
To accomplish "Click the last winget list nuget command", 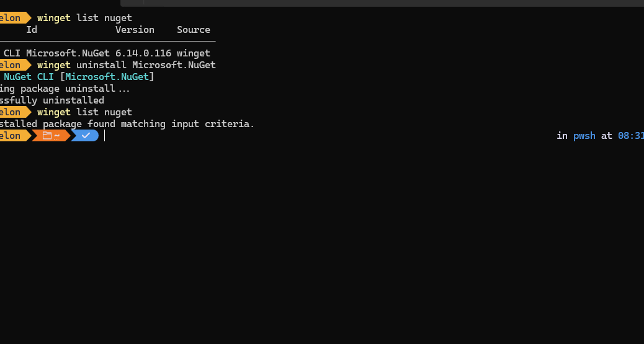I will (84, 112).
